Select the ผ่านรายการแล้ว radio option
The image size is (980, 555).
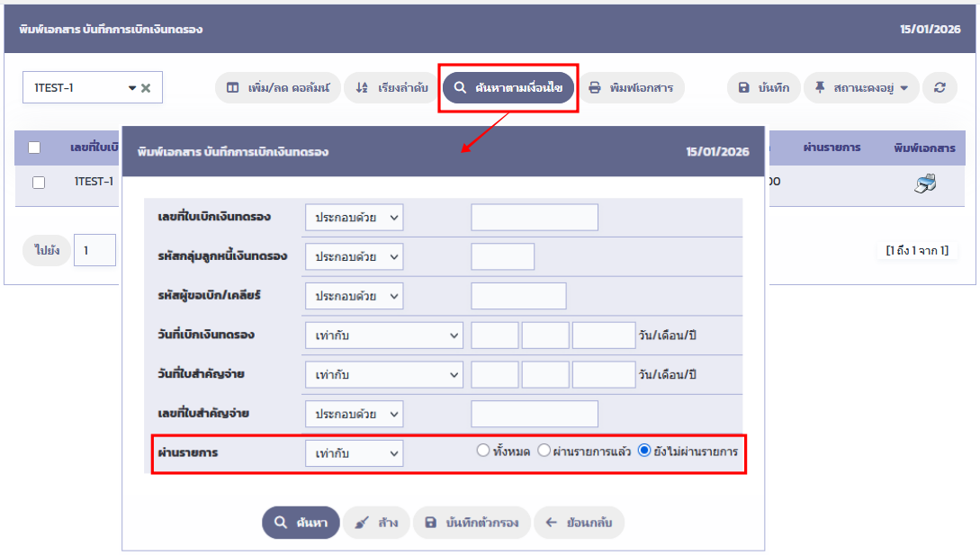pos(544,451)
